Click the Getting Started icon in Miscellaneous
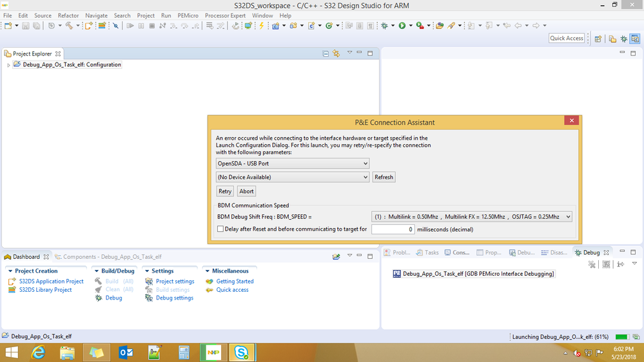The height and width of the screenshot is (362, 644). [x=210, y=281]
